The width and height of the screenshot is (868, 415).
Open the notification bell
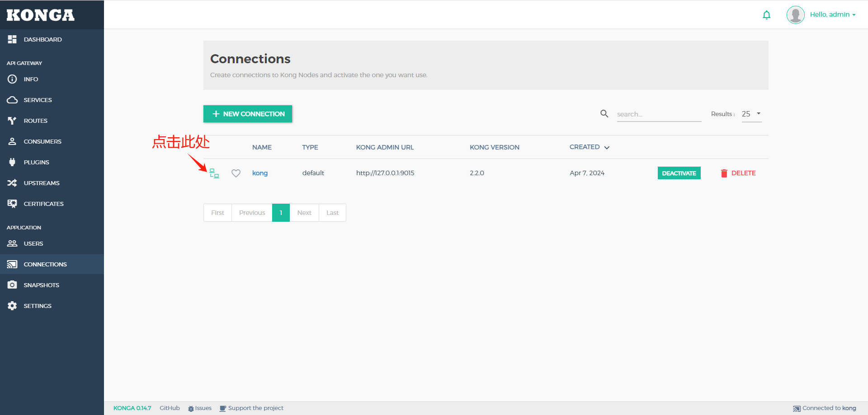[766, 14]
